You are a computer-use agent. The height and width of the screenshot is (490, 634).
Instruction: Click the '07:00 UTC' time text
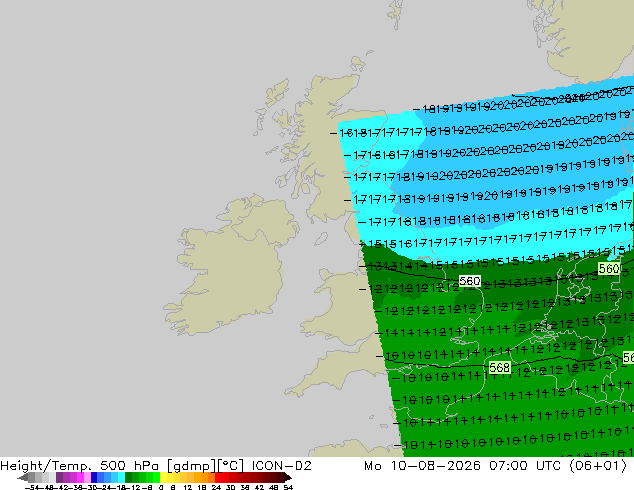click(x=525, y=466)
